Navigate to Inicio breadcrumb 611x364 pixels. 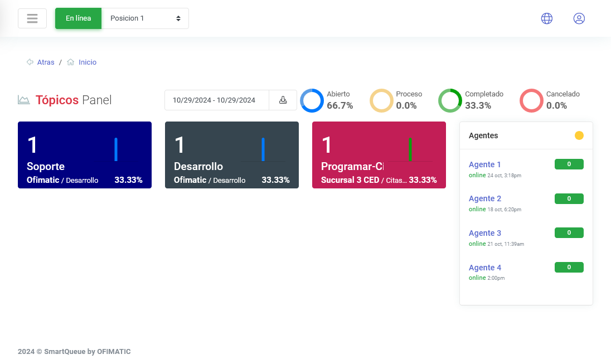point(88,62)
